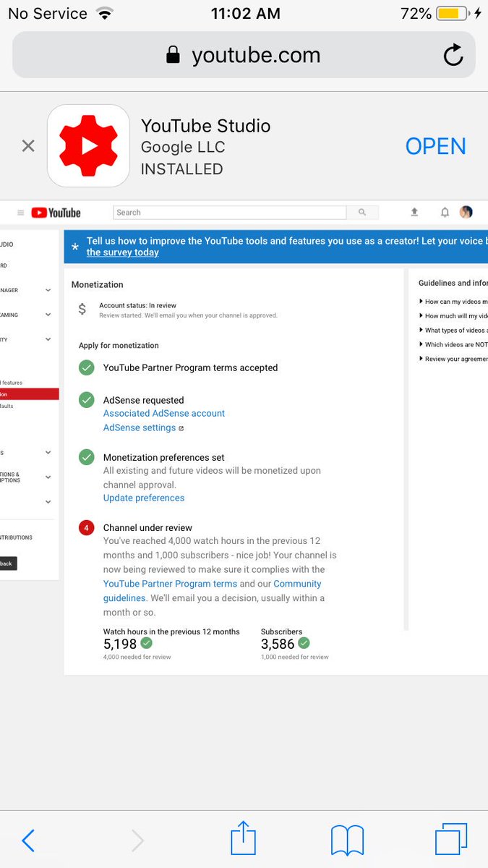Focus the YouTube Search field

230,213
